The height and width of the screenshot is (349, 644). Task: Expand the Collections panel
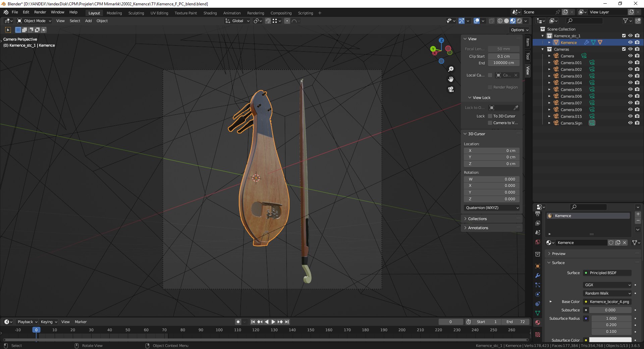[477, 219]
